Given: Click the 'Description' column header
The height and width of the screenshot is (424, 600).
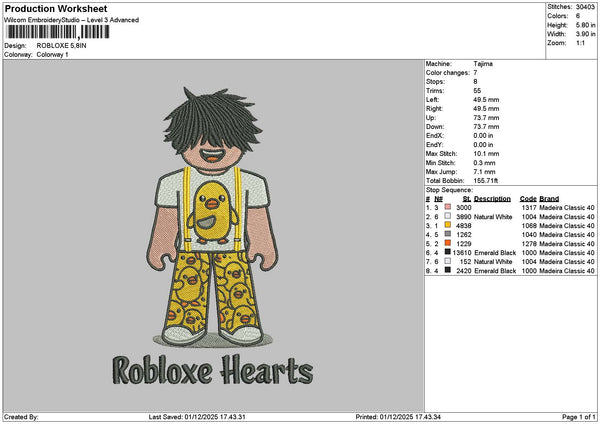Looking at the screenshot, I should 492,199.
